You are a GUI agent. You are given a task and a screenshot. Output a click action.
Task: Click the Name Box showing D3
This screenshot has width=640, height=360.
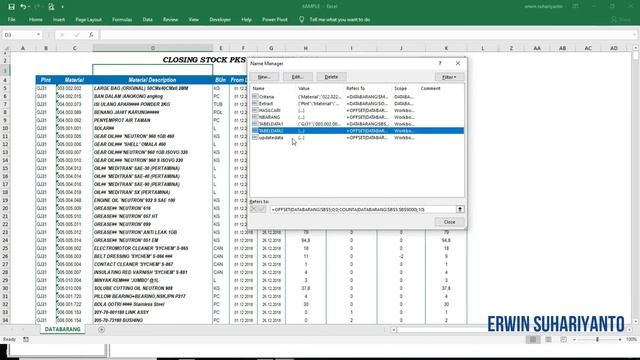(19, 35)
